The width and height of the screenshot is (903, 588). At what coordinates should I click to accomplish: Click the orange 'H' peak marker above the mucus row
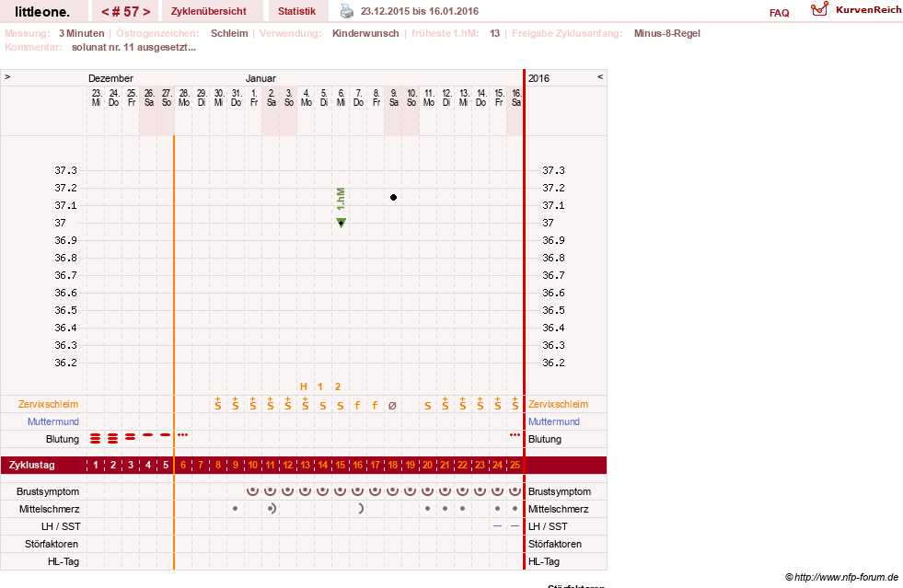(x=304, y=386)
